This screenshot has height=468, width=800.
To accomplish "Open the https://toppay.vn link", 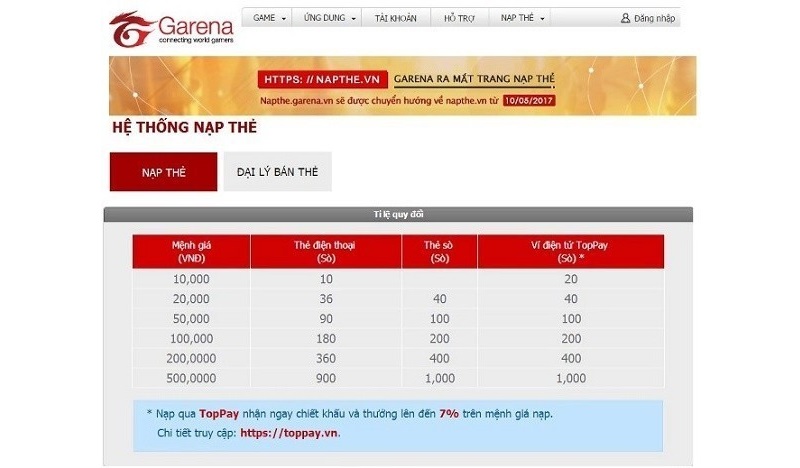I will tap(289, 433).
